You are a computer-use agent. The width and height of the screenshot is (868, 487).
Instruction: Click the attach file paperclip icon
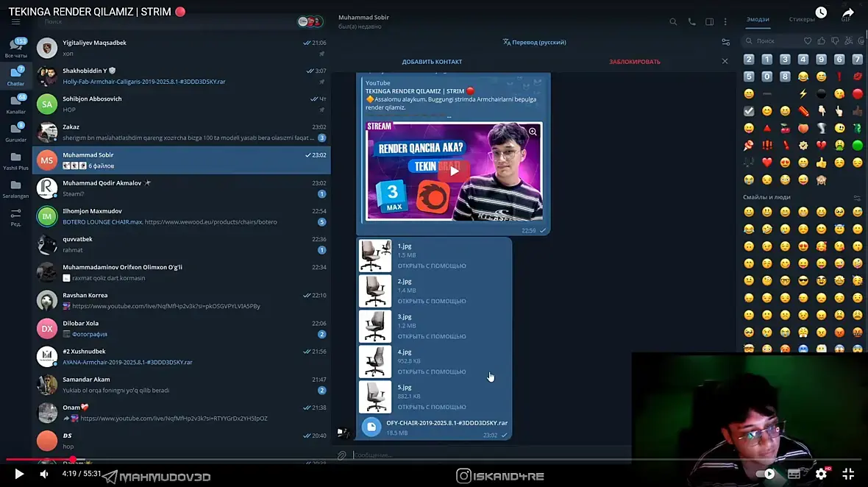341,455
